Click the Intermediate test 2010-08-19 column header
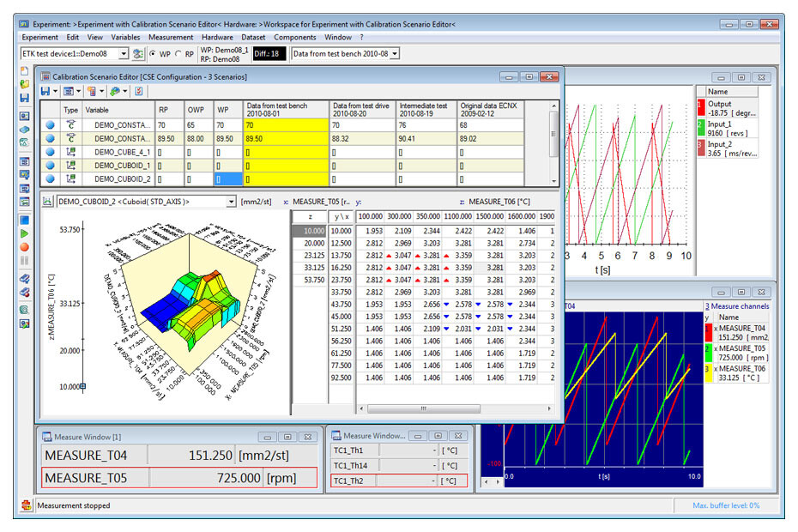Image resolution: width=798 pixels, height=532 pixels. coord(426,110)
